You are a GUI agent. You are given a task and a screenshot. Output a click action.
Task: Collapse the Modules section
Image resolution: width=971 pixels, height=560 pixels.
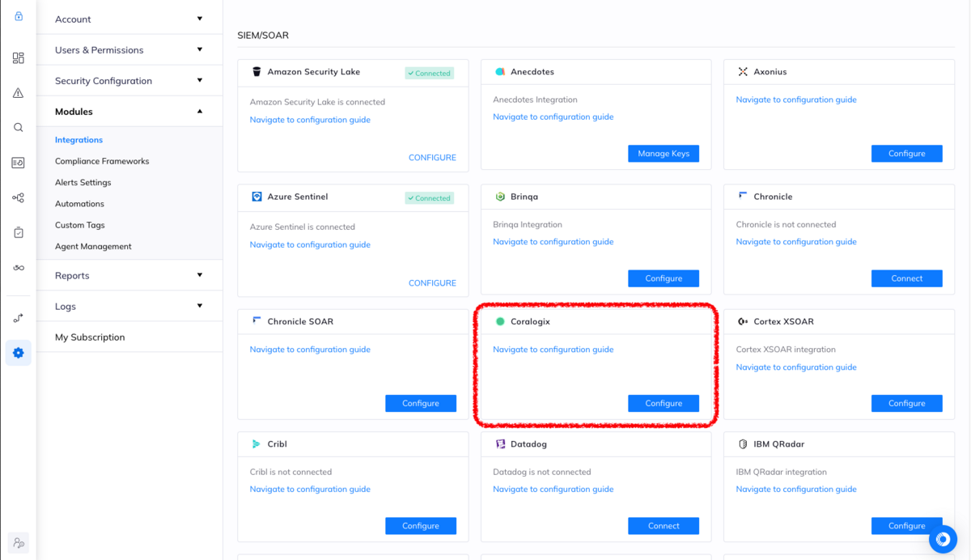click(129, 111)
